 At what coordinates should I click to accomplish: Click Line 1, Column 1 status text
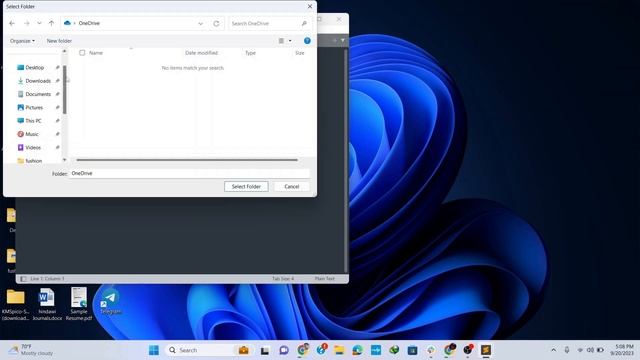pyautogui.click(x=47, y=279)
